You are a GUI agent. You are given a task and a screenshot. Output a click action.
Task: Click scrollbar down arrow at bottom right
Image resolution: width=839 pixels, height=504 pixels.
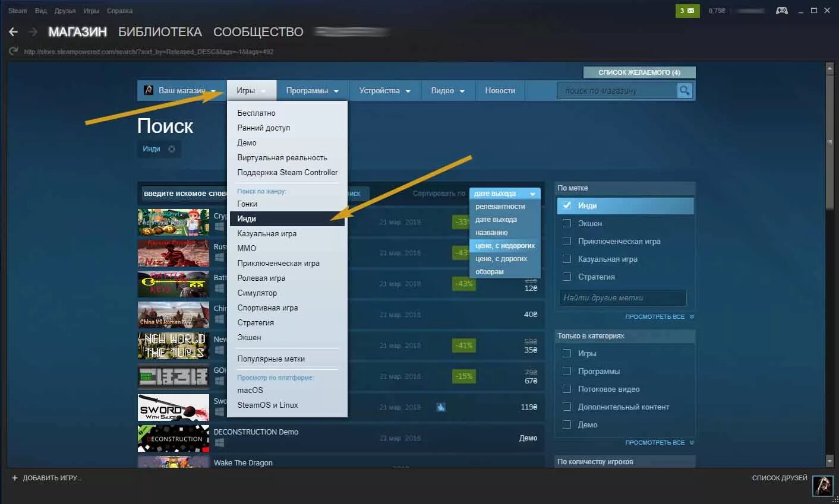pos(830,461)
